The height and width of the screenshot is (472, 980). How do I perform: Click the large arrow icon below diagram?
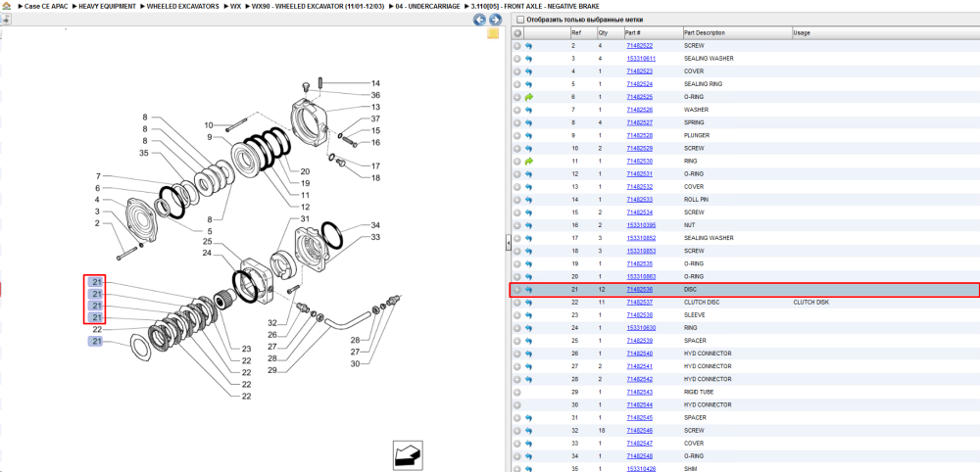pos(408,455)
